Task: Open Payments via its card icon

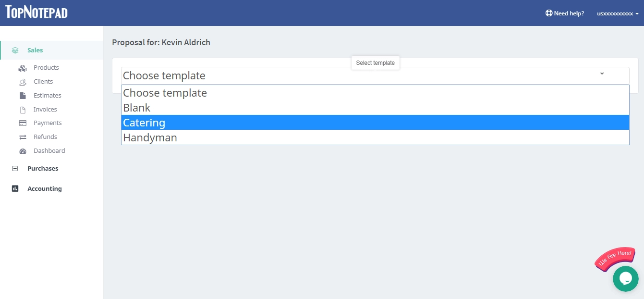Action: (23, 123)
